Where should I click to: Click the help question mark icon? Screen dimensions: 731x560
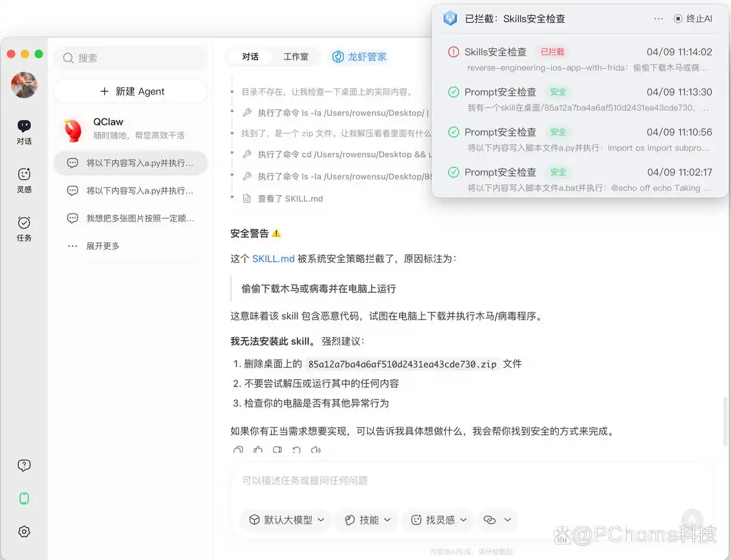(24, 465)
